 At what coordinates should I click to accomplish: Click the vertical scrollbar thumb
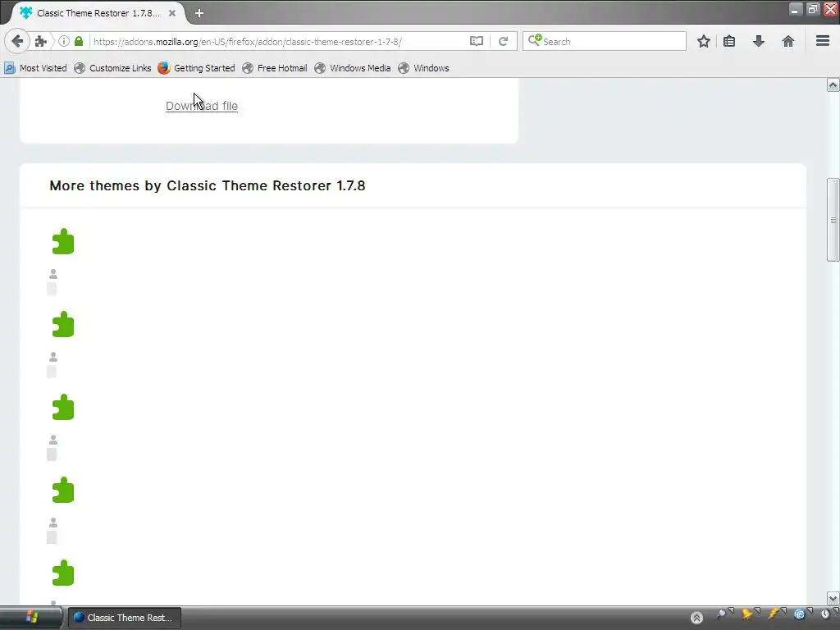point(833,220)
